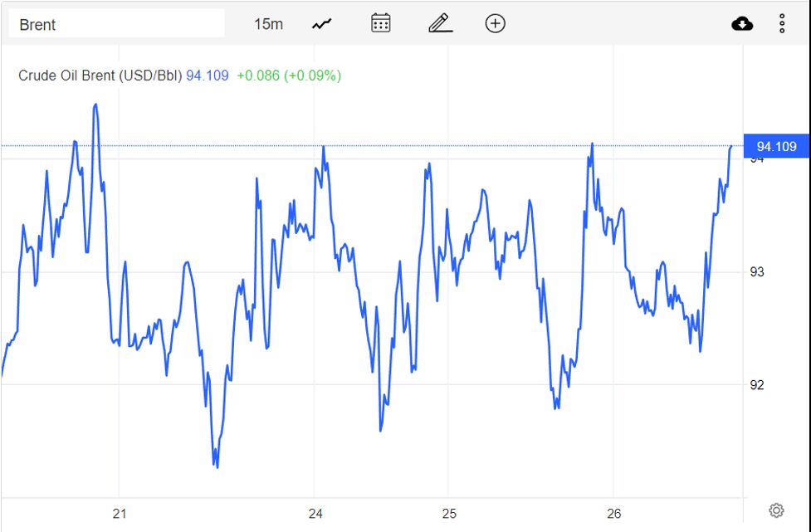Click the 92 price axis label
The width and height of the screenshot is (811, 532).
point(757,384)
